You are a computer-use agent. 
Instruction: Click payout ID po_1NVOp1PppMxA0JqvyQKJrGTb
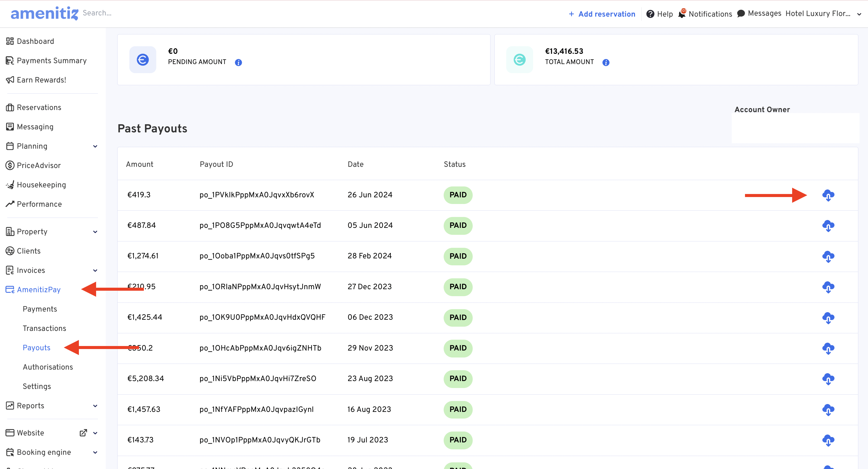[260, 440]
